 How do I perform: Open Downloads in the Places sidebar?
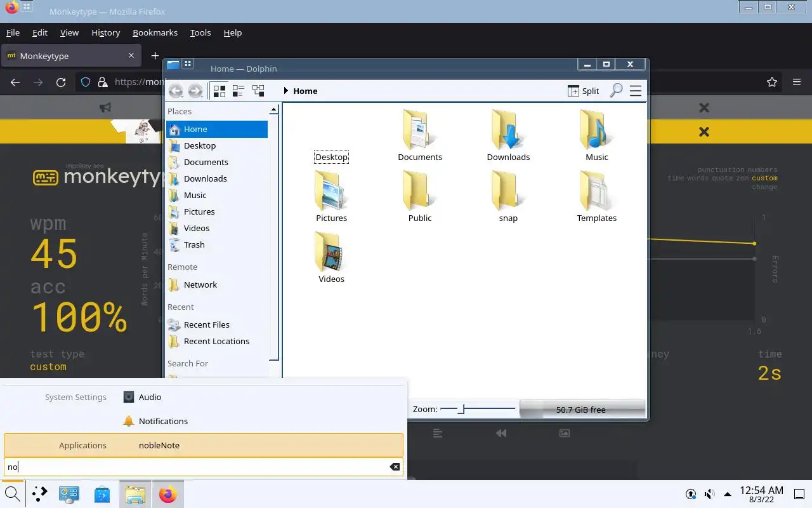(217, 178)
